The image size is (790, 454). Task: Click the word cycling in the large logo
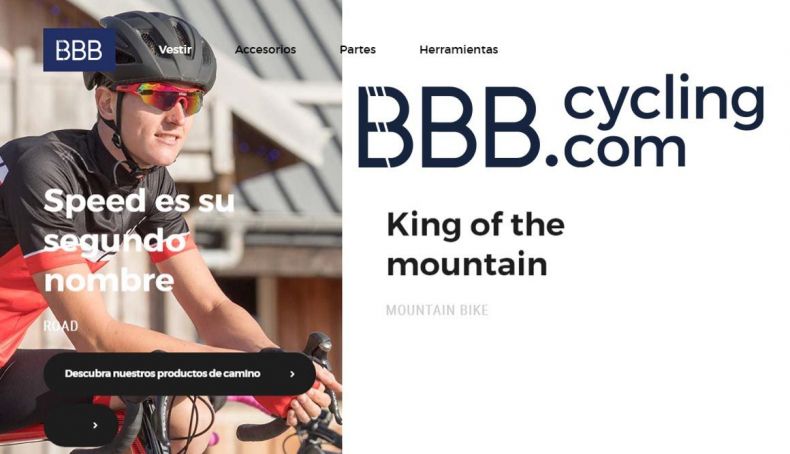coord(664,100)
